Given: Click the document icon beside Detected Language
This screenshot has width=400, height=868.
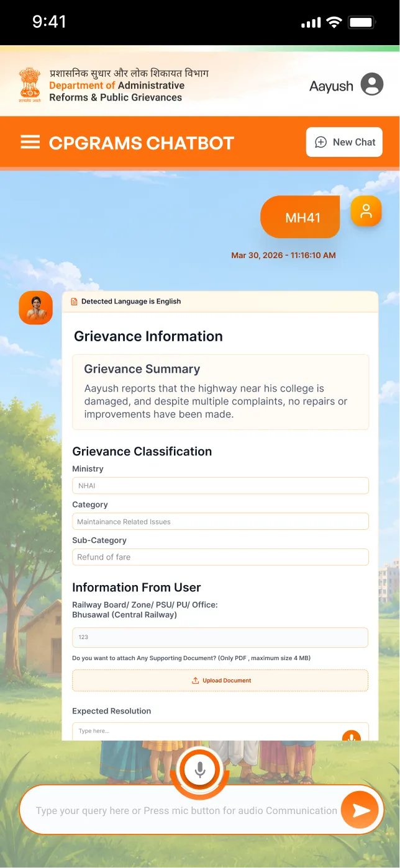Looking at the screenshot, I should point(75,302).
